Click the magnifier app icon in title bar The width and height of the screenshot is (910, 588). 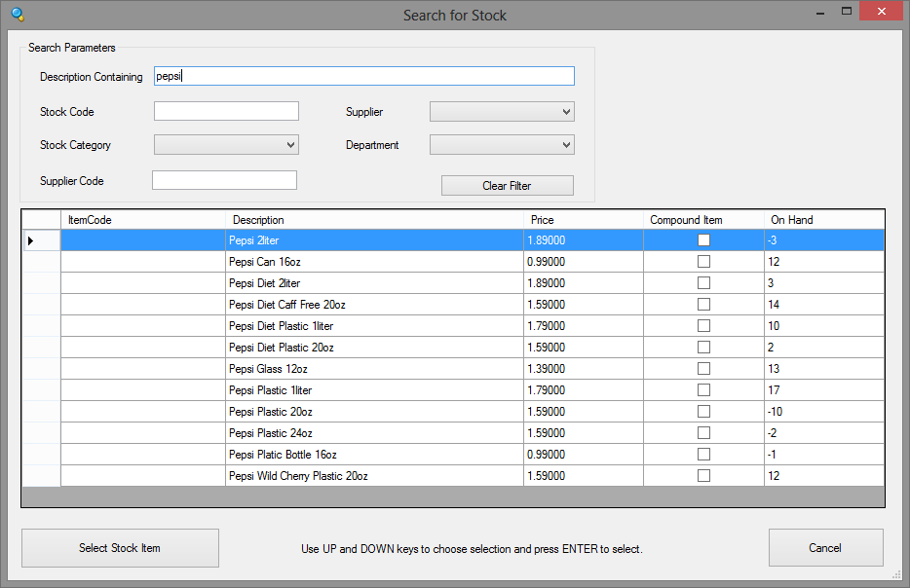click(18, 14)
